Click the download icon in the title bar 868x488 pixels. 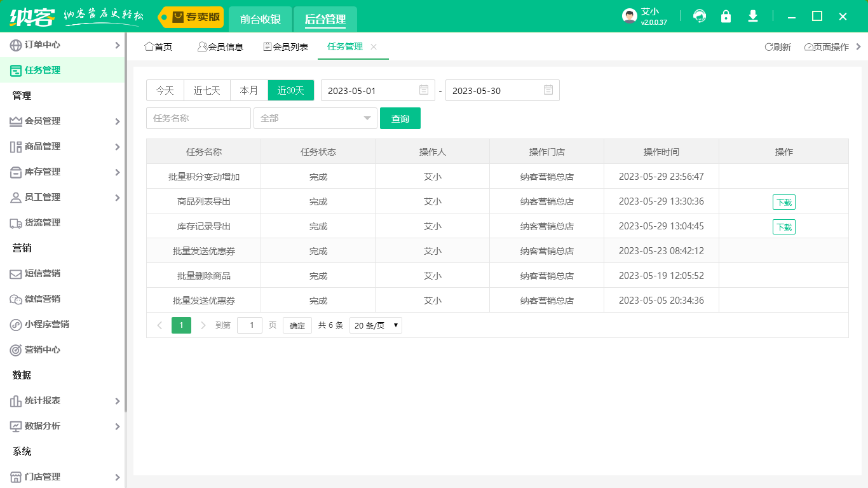pos(752,16)
